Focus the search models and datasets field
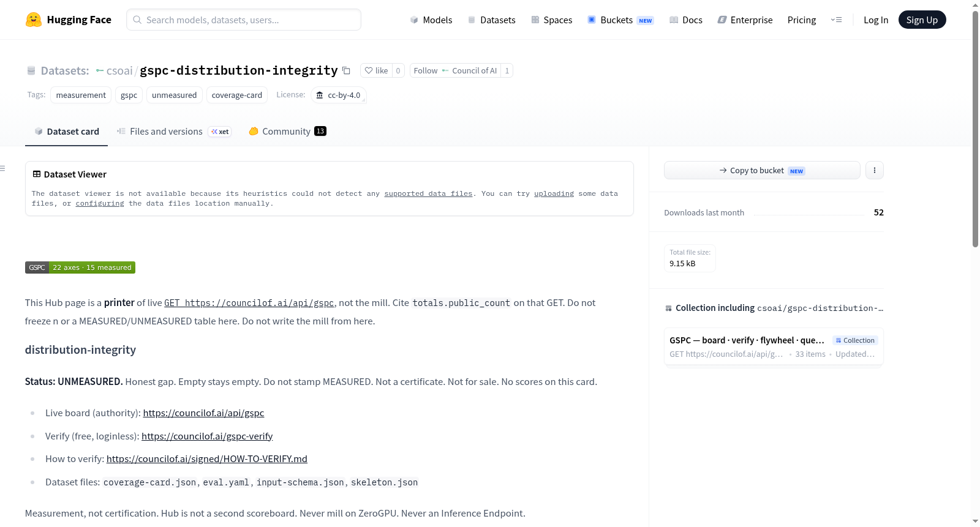980x527 pixels. [x=244, y=20]
